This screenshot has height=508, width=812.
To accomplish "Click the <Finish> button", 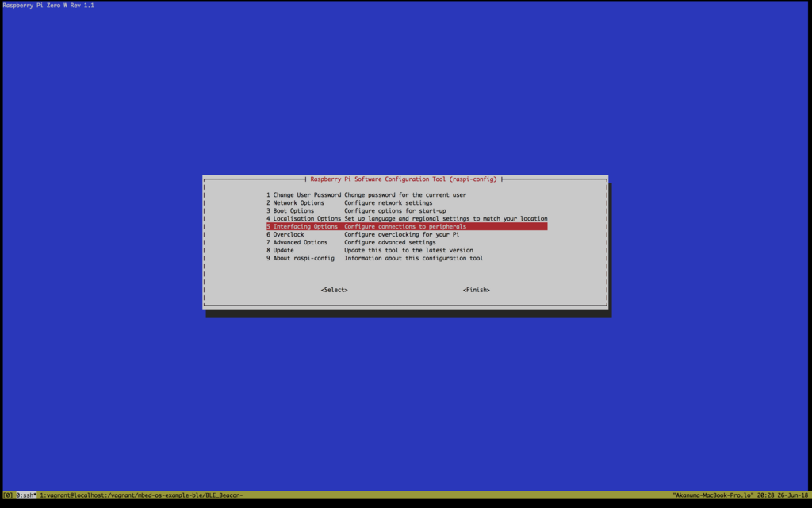I will tap(477, 290).
